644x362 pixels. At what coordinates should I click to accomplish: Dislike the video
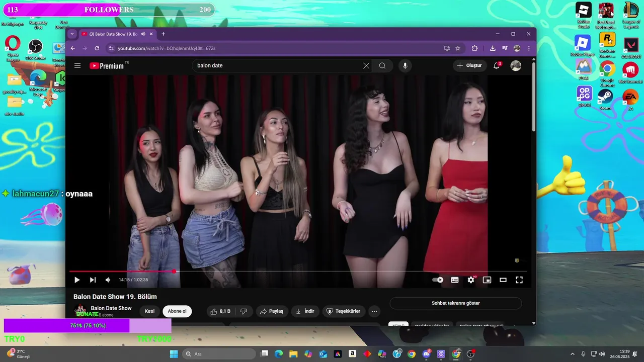pos(244,311)
